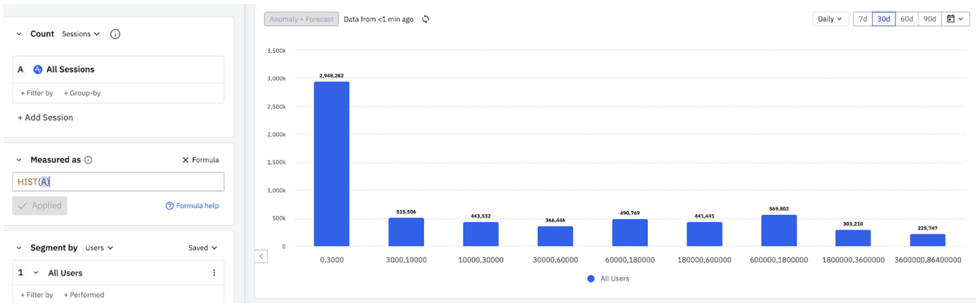Open the Sessions count dropdown
Image resolution: width=980 pixels, height=308 pixels.
[81, 34]
